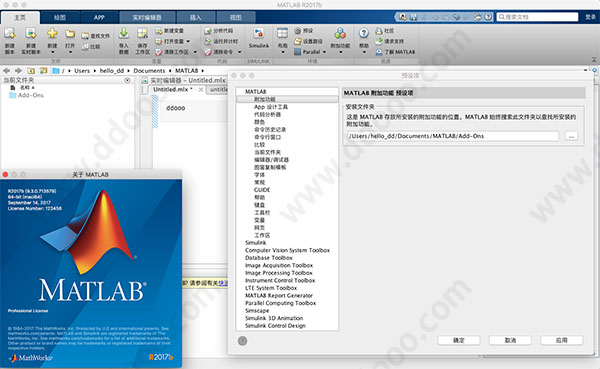600x369 pixels.
Task: Select 编辑器/调试器 in preferences tree
Action: coord(271,160)
